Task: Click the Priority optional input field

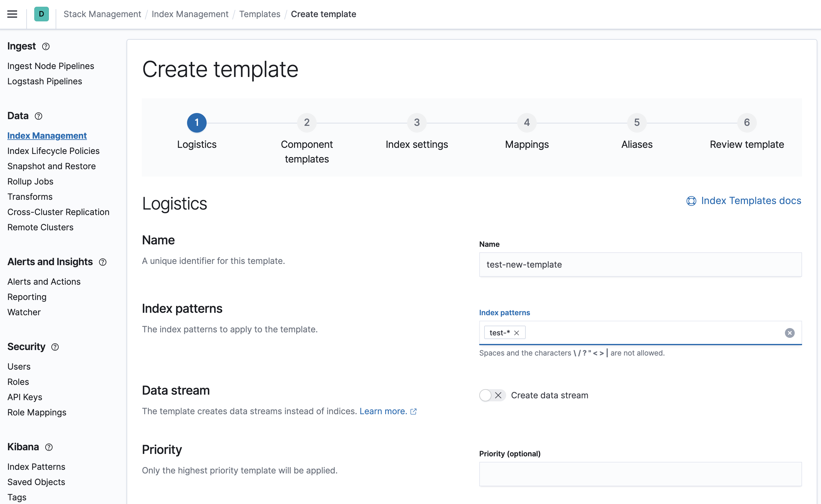Action: pos(640,474)
